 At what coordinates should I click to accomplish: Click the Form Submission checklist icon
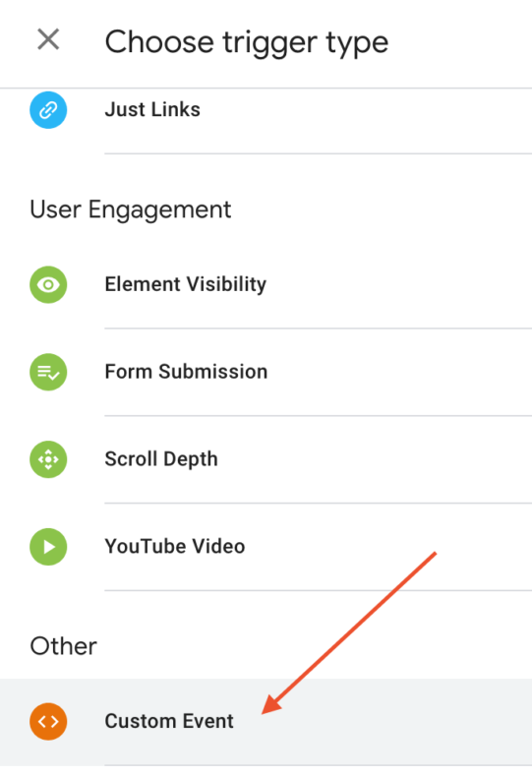pyautogui.click(x=48, y=372)
